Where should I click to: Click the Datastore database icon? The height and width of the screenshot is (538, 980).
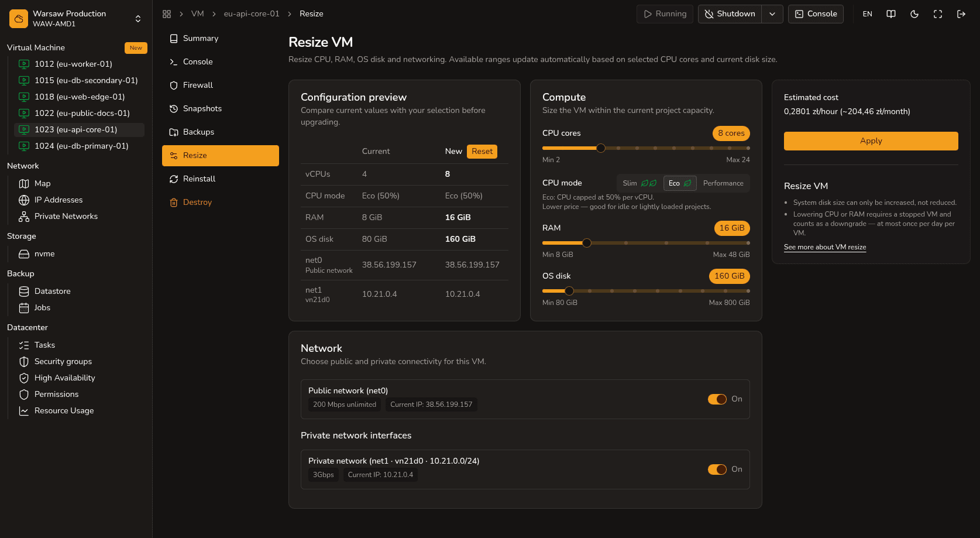[x=24, y=291]
